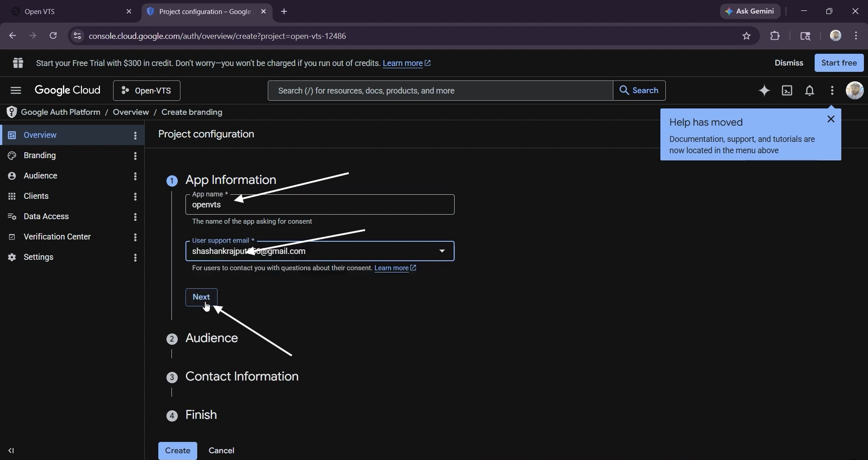Open more options for Audience
This screenshot has height=460, width=868.
(x=135, y=176)
